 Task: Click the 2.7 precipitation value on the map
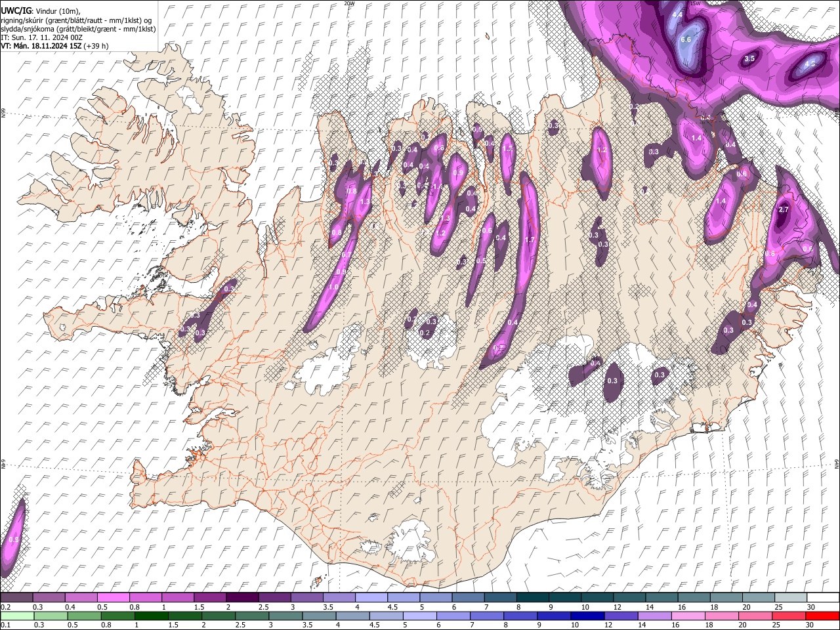click(783, 209)
